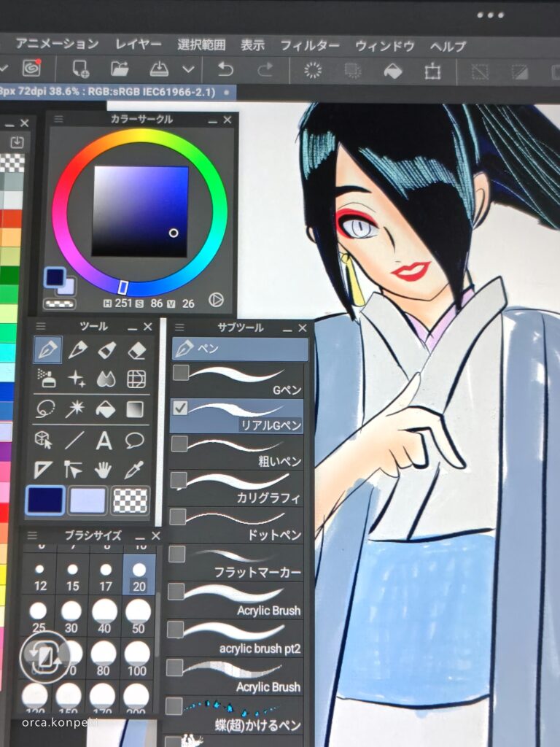Expand the dropdown arrow next to save icon
The image size is (560, 747).
click(189, 69)
